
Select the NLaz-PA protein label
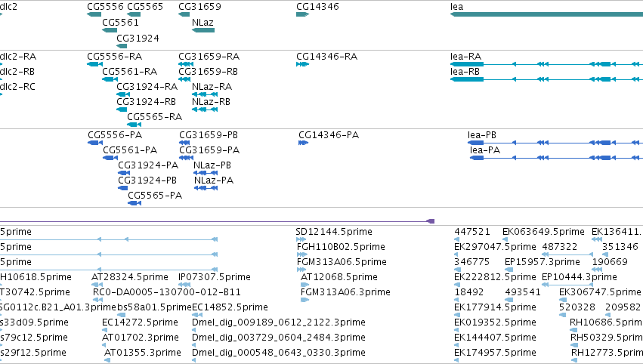(x=214, y=180)
